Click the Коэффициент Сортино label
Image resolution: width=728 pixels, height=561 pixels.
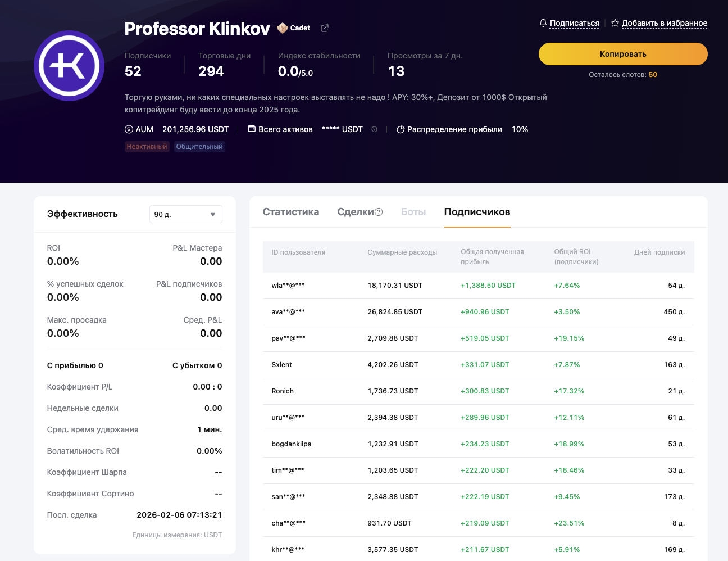coord(90,494)
